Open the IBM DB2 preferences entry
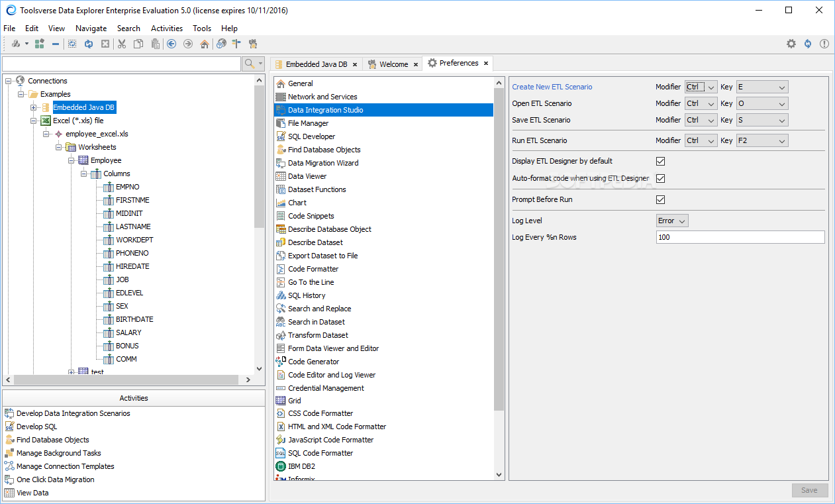Screen dimensions: 835x504 [x=301, y=466]
